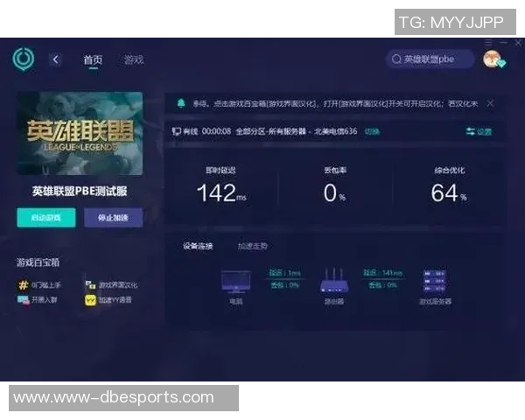Click the 延迟: 141ms reading
Image resolution: width=525 pixels, height=420 pixels.
(x=382, y=273)
